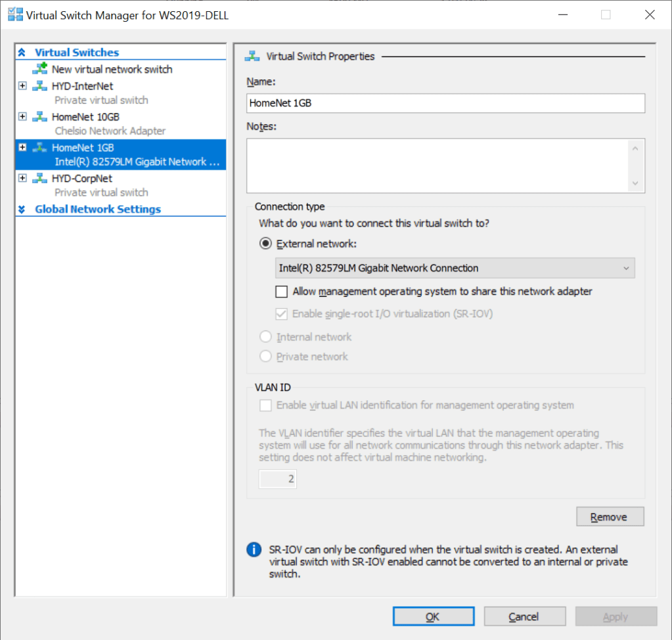Click the Virtual Switch Properties header icon
The image size is (672, 640).
pyautogui.click(x=252, y=57)
